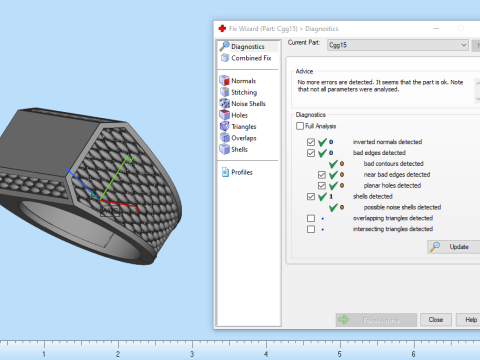Click the Overlaps icon
The image size is (480, 360).
pyautogui.click(x=225, y=138)
